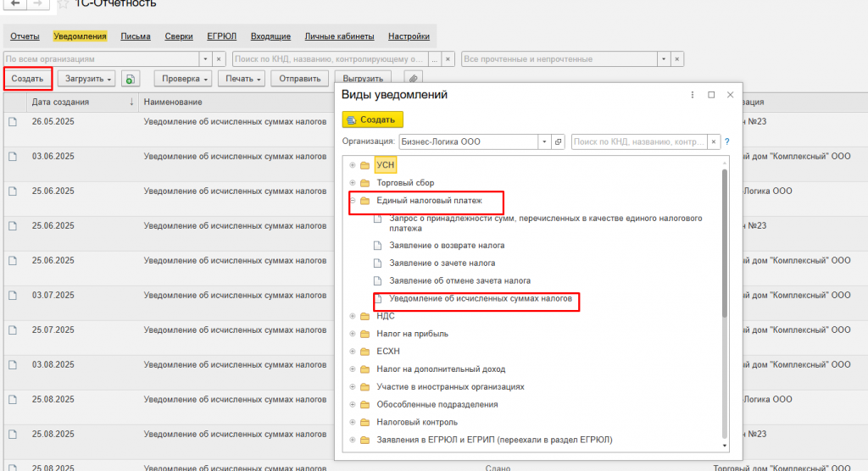Viewport: 868px width, 471px height.
Task: Click the ellipsis button of КНД search
Action: [x=435, y=58]
